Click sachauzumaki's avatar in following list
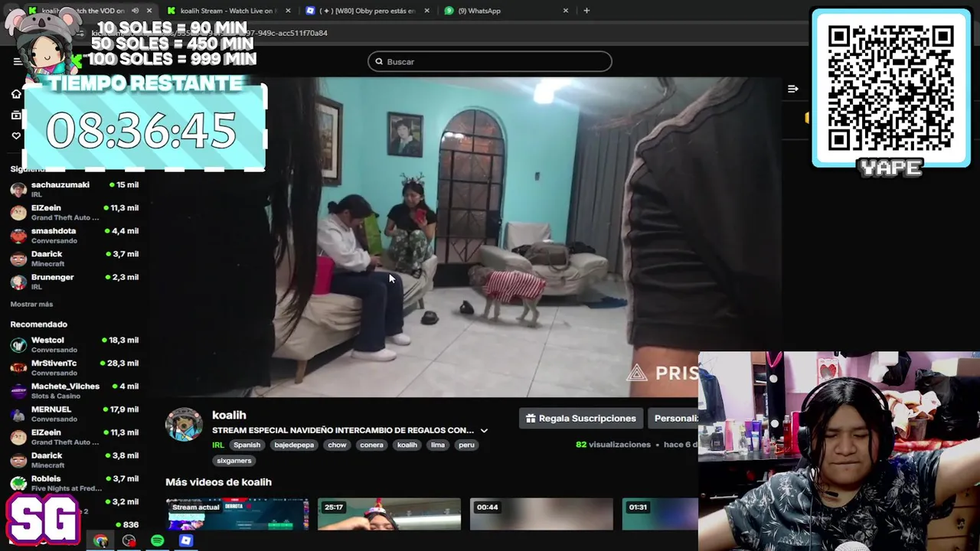Screen dimensions: 980x551 (x=18, y=189)
